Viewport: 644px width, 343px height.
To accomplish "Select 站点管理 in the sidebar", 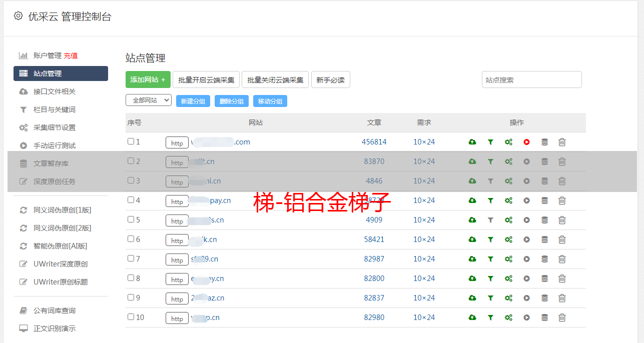I will (x=61, y=73).
